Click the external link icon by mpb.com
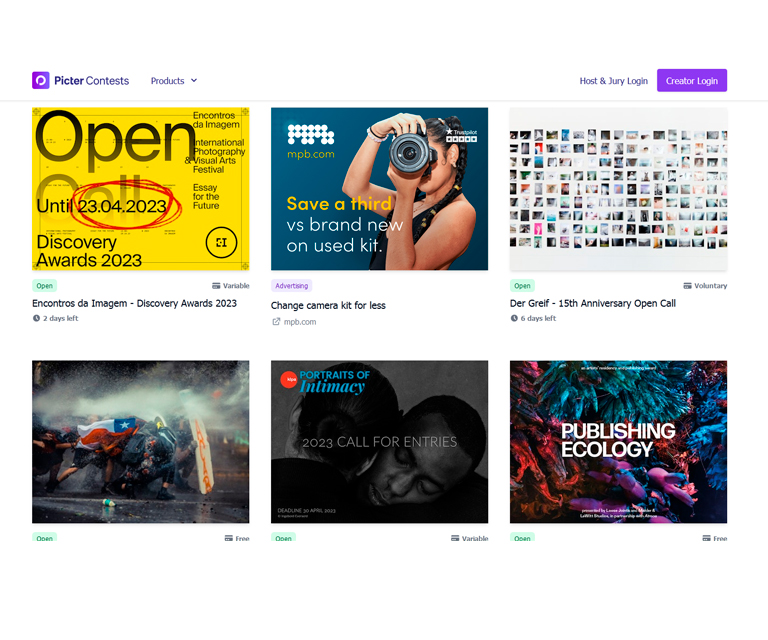Viewport: 768px width, 640px height. pos(276,322)
